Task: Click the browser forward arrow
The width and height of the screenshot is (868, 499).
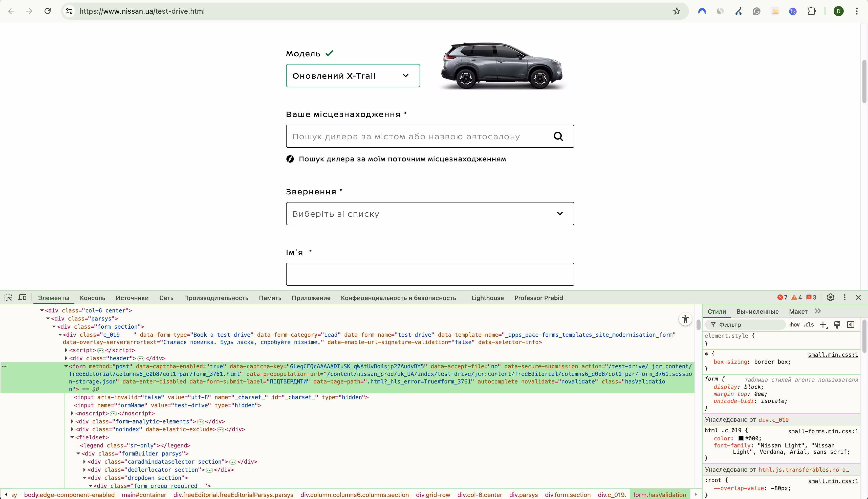Action: coord(29,11)
